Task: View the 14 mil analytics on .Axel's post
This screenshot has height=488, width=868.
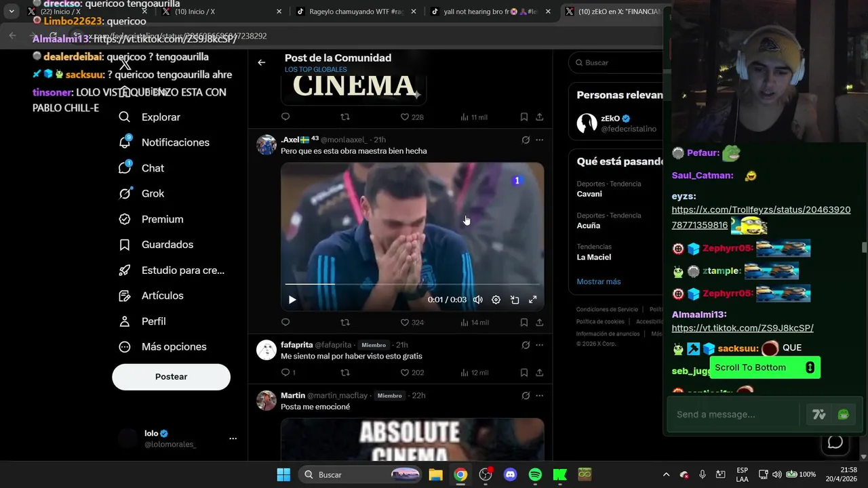Action: (x=474, y=323)
